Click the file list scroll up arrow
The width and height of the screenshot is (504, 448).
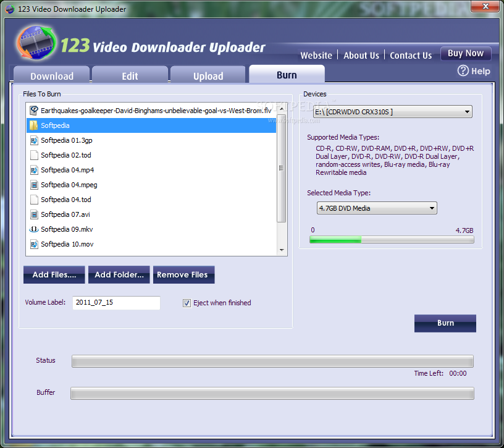point(282,109)
